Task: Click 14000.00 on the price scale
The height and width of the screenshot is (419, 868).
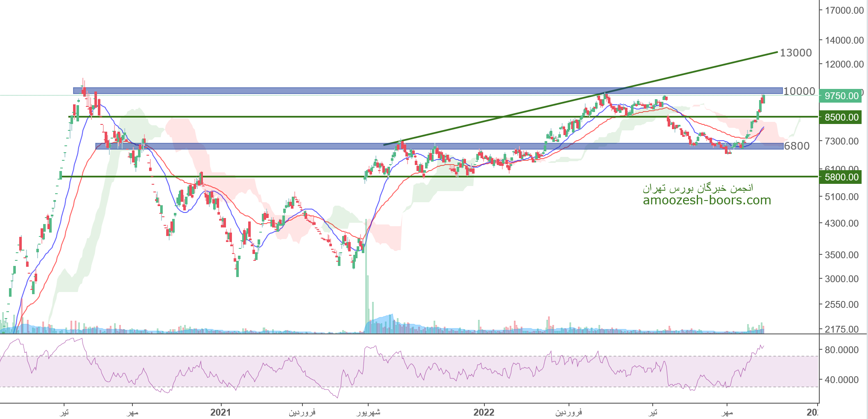Action: pyautogui.click(x=844, y=40)
